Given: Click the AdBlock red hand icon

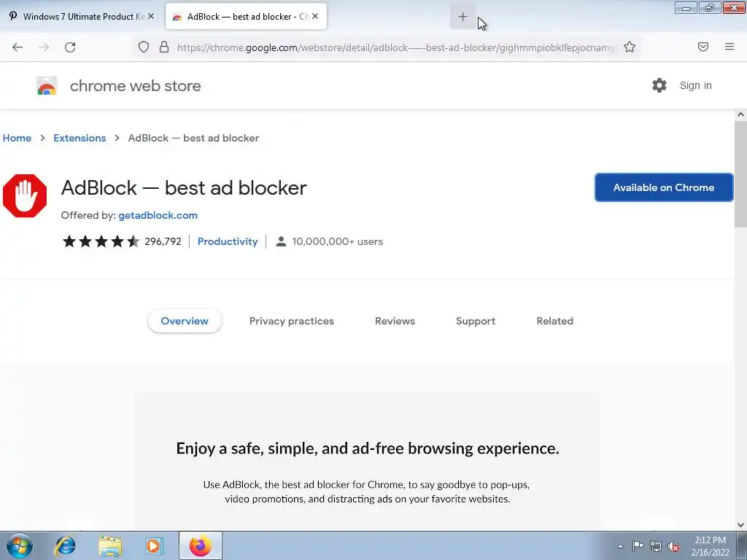Looking at the screenshot, I should pos(25,195).
